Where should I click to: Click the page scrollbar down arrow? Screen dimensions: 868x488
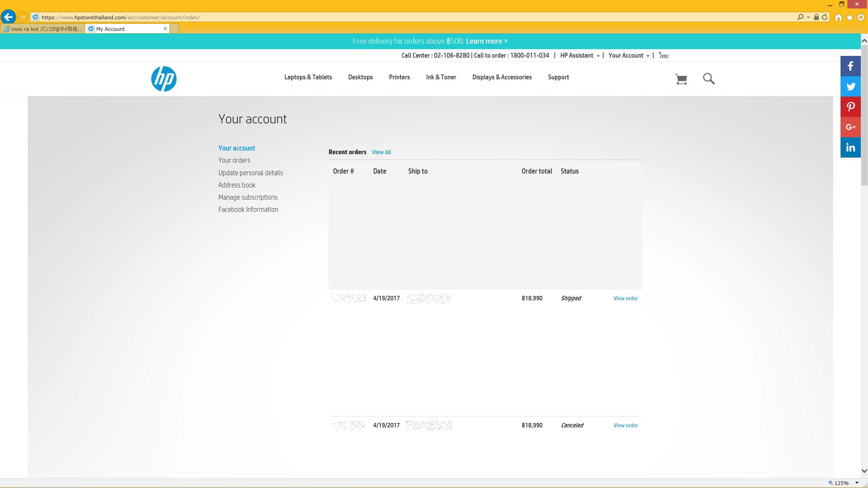pyautogui.click(x=864, y=471)
